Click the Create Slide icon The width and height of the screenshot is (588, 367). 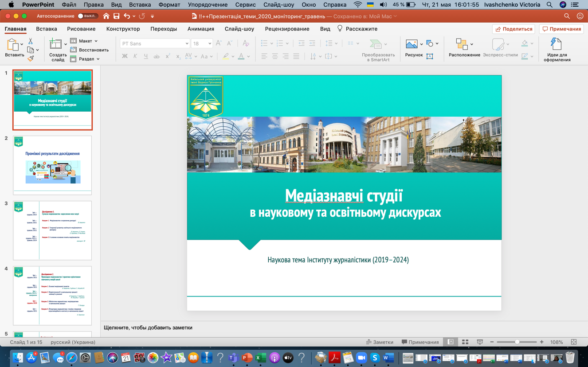[x=55, y=43]
